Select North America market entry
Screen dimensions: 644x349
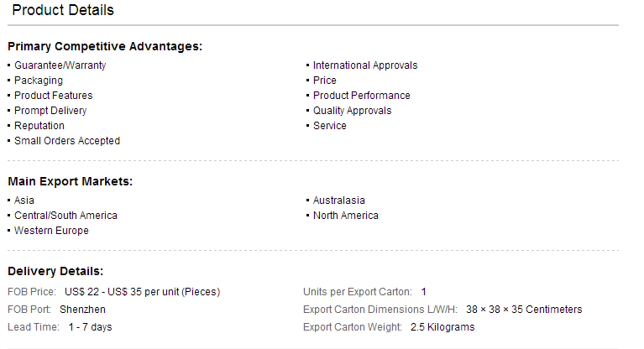(x=345, y=216)
